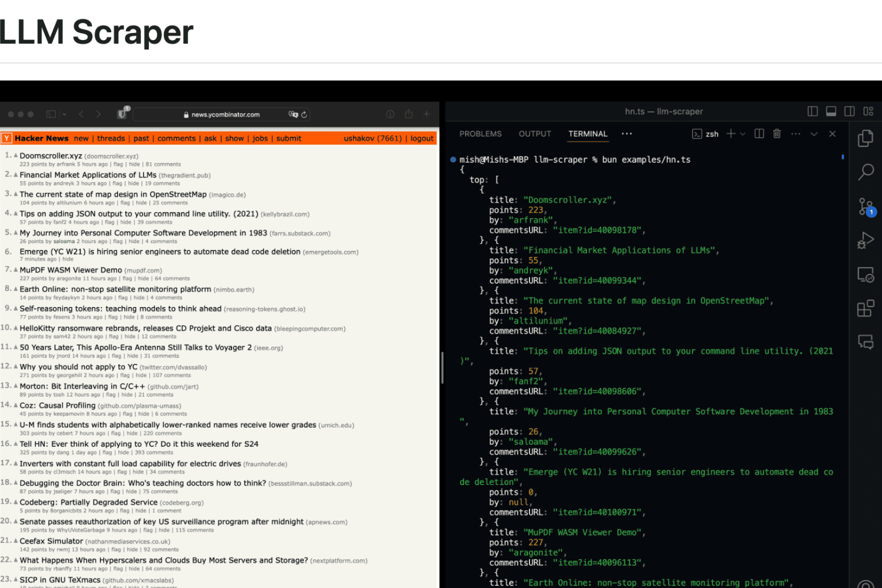882x588 pixels.
Task: Kill terminal with trash icon
Action: [777, 133]
